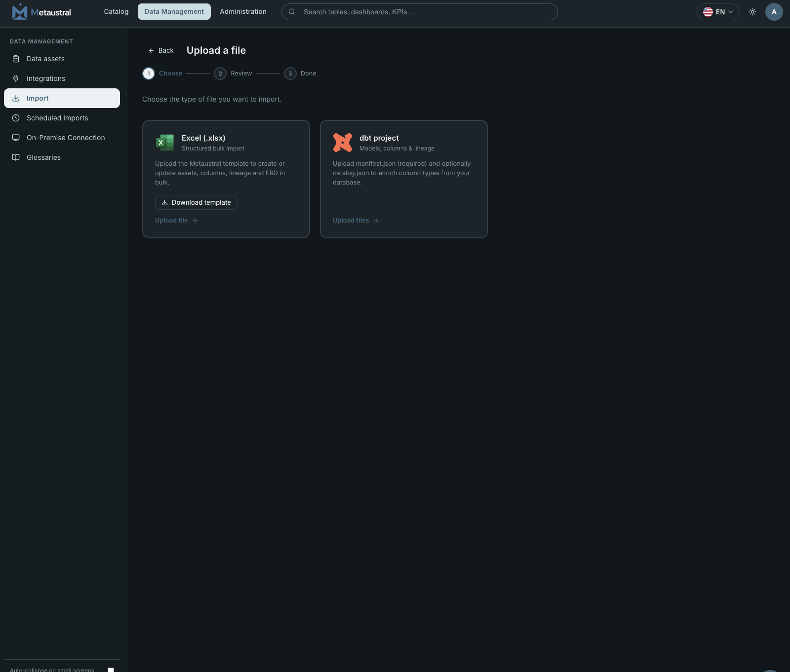Click the Upload files link for dbt
Viewport: 790px width, 672px height.
point(355,221)
